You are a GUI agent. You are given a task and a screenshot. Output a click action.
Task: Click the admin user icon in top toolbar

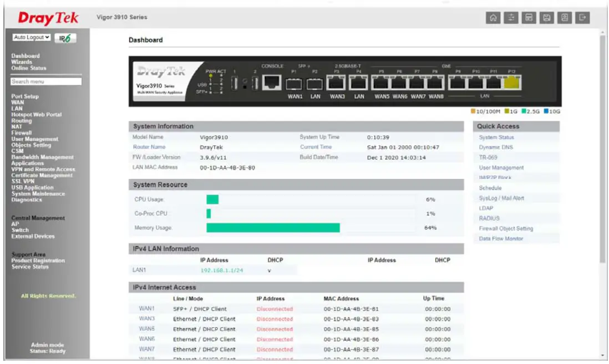point(564,17)
